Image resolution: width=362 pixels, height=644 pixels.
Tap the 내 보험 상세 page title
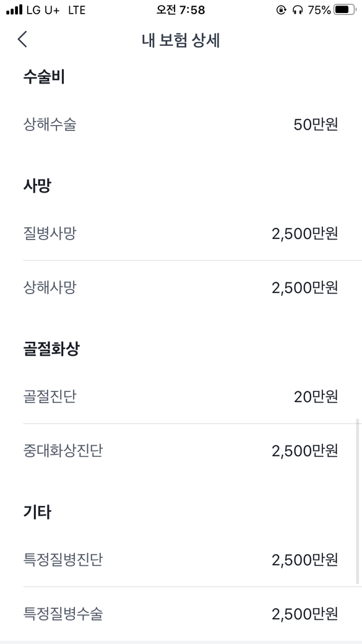click(181, 40)
